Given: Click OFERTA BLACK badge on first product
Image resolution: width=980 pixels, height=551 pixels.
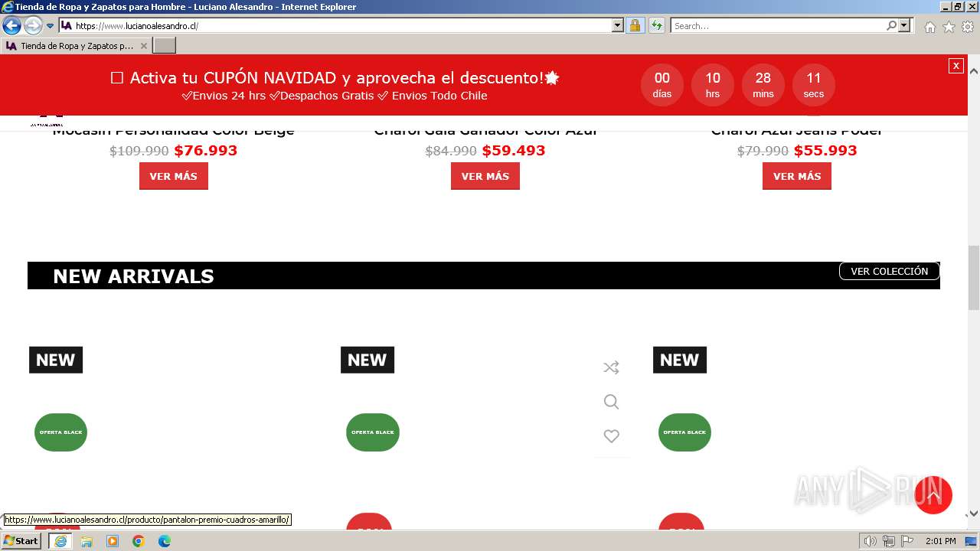Looking at the screenshot, I should (x=61, y=432).
